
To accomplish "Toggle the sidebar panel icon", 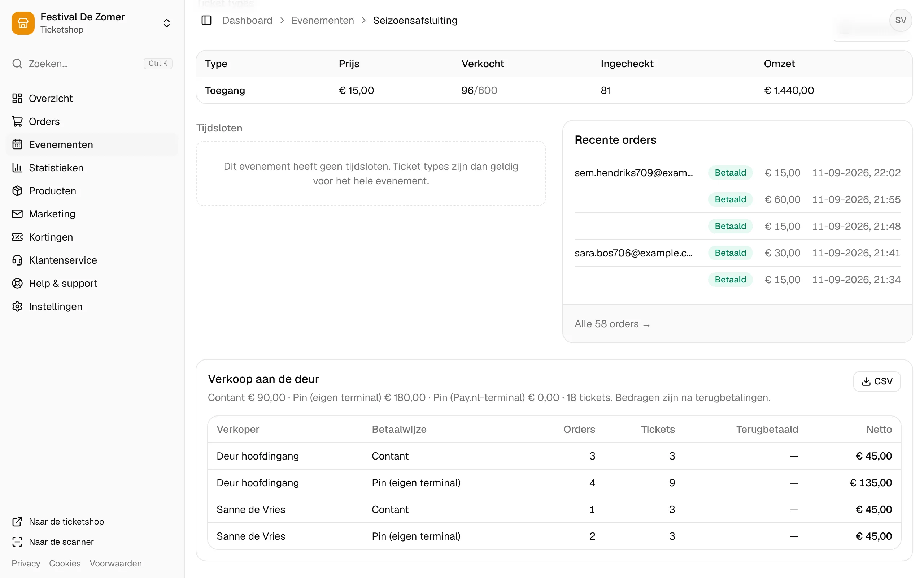I will [x=206, y=20].
